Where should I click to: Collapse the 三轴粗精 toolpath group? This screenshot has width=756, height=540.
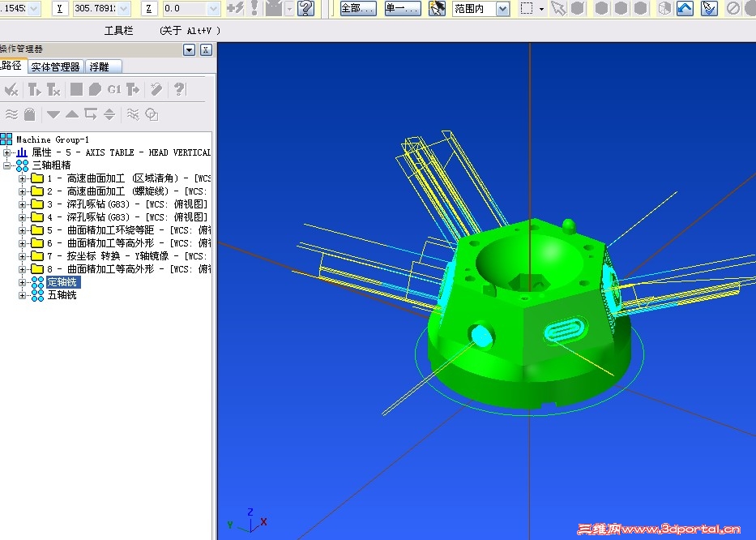(x=6, y=165)
